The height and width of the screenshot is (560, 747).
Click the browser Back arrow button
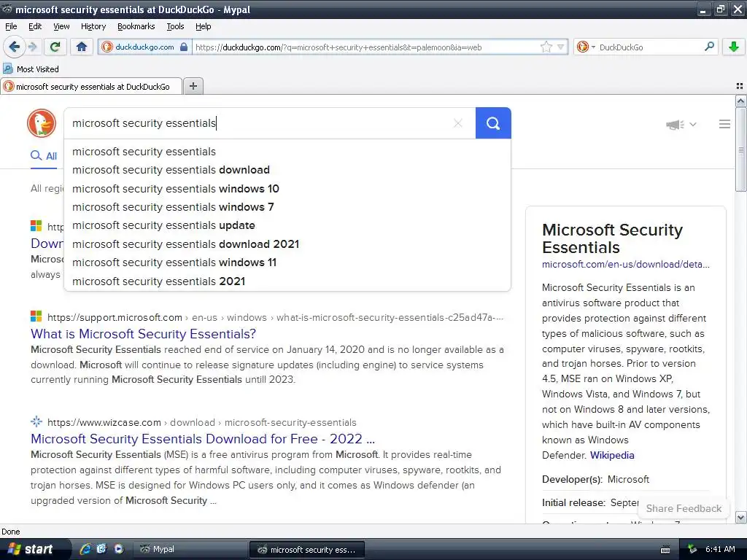14,47
